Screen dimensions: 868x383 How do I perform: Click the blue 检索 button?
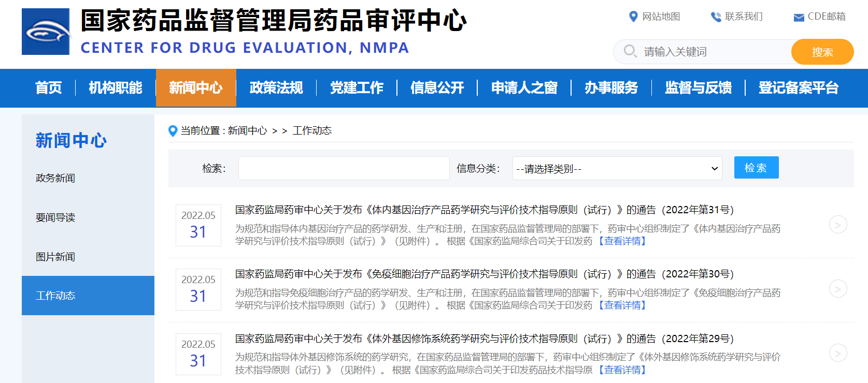point(756,168)
